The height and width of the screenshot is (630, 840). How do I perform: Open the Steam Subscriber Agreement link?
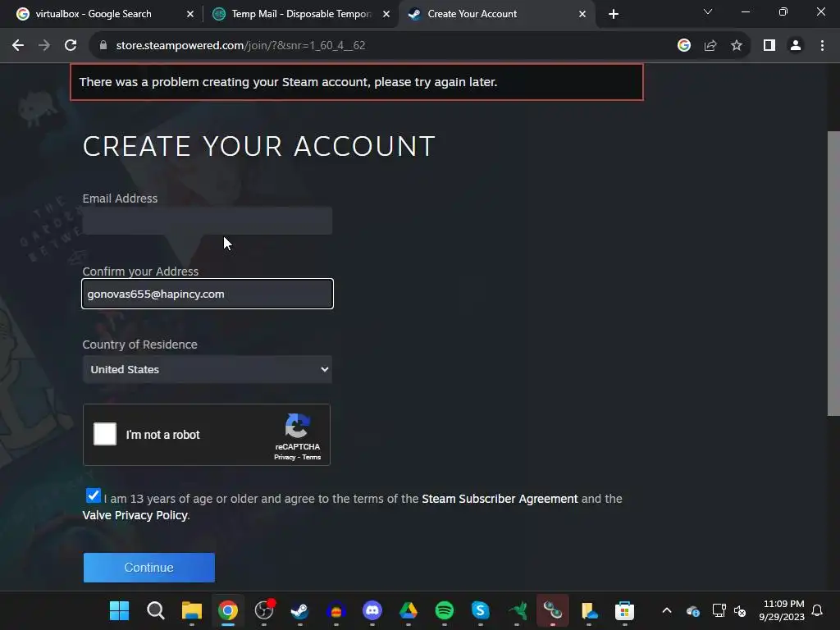coord(500,499)
